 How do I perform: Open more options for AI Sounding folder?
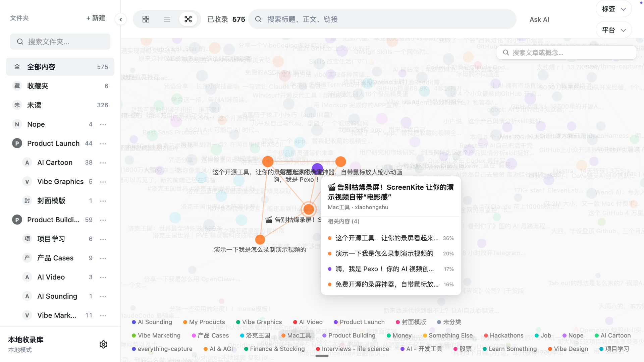(103, 296)
